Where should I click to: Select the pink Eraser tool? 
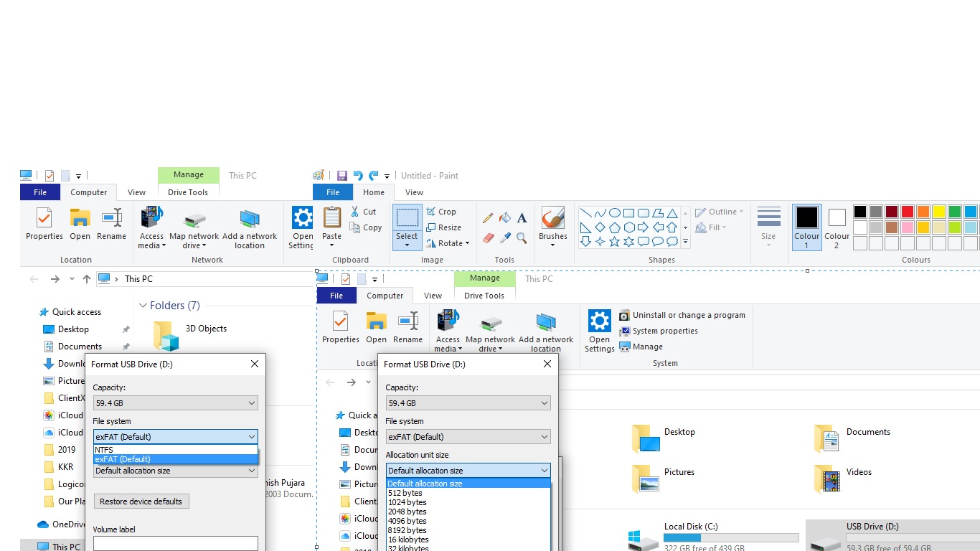[489, 237]
